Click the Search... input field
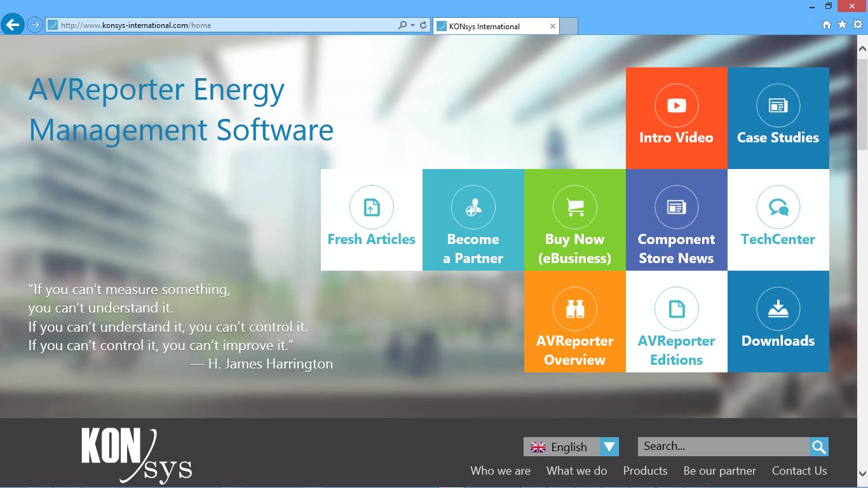 (x=724, y=447)
